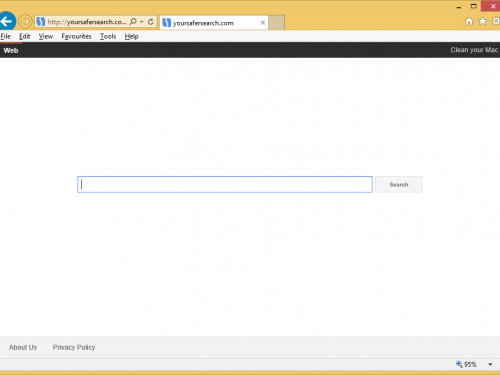Open the About Us link
The image size is (500, 375).
tap(23, 347)
